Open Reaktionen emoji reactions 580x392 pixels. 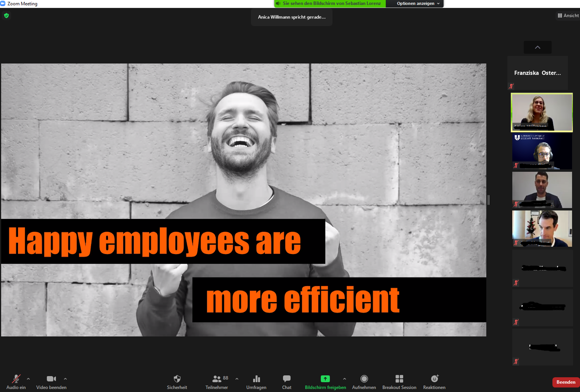pos(434,379)
